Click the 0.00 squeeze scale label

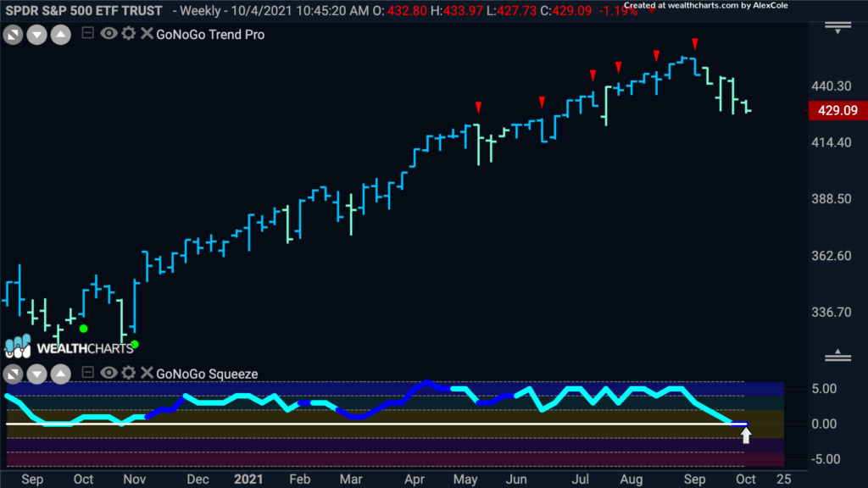(x=824, y=424)
